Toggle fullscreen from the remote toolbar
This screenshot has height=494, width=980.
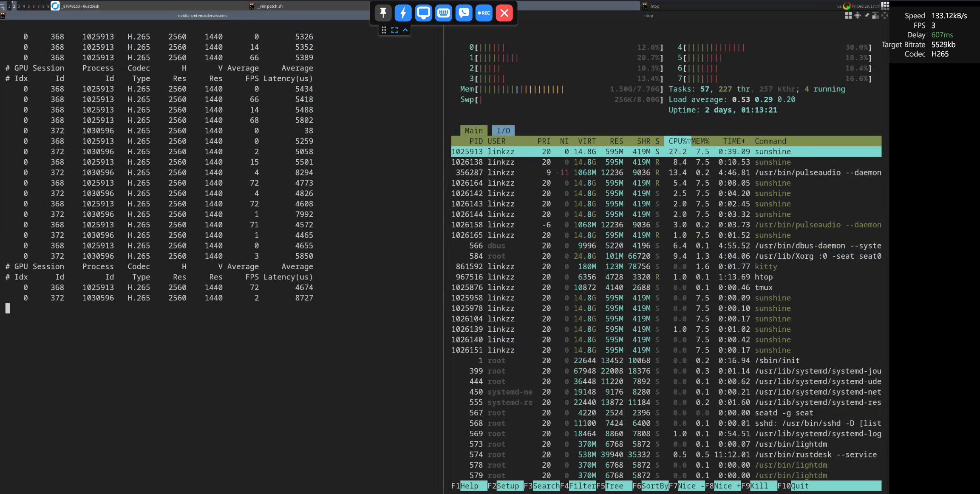(x=394, y=30)
